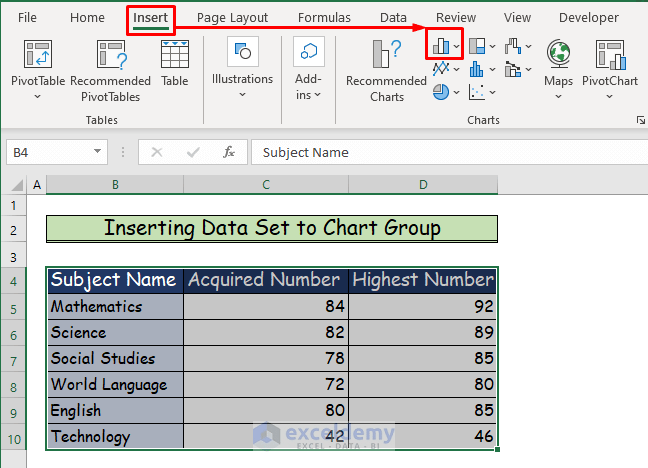Select column D header

(x=423, y=184)
